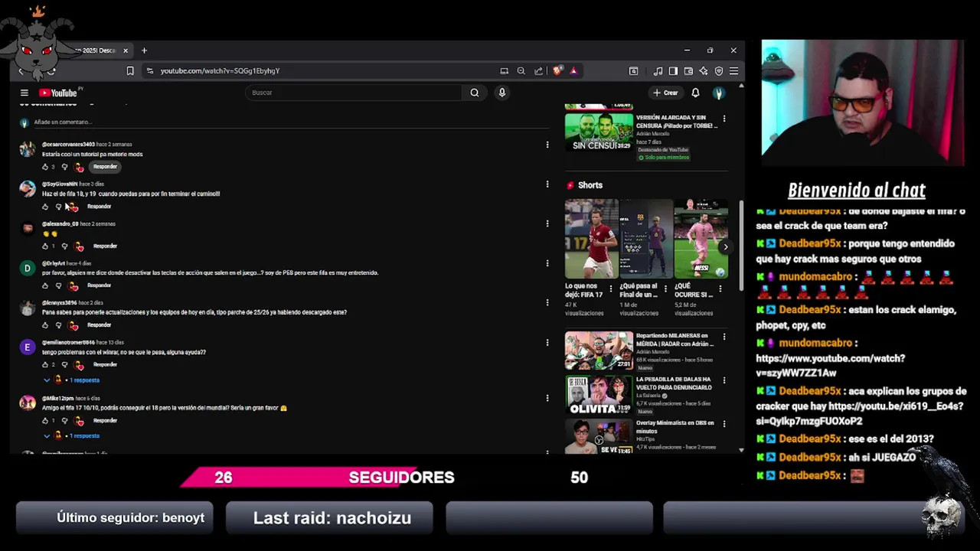
Task: Open the tab search icon in toolbar
Action: click(633, 70)
